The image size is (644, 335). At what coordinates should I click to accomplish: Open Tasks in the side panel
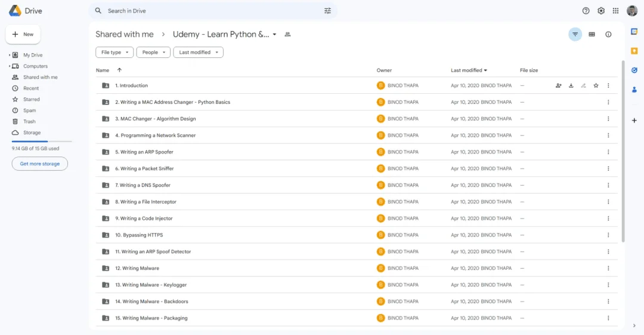[x=634, y=70]
